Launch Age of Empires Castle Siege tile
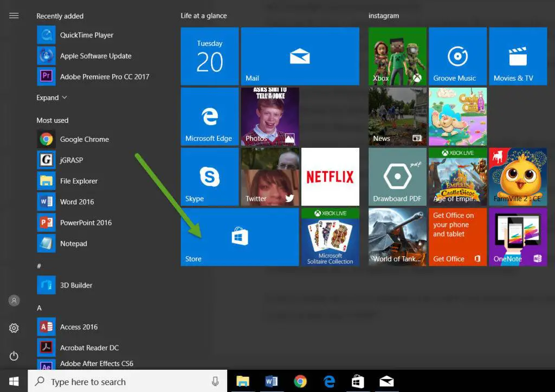Image resolution: width=555 pixels, height=392 pixels. pyautogui.click(x=457, y=177)
